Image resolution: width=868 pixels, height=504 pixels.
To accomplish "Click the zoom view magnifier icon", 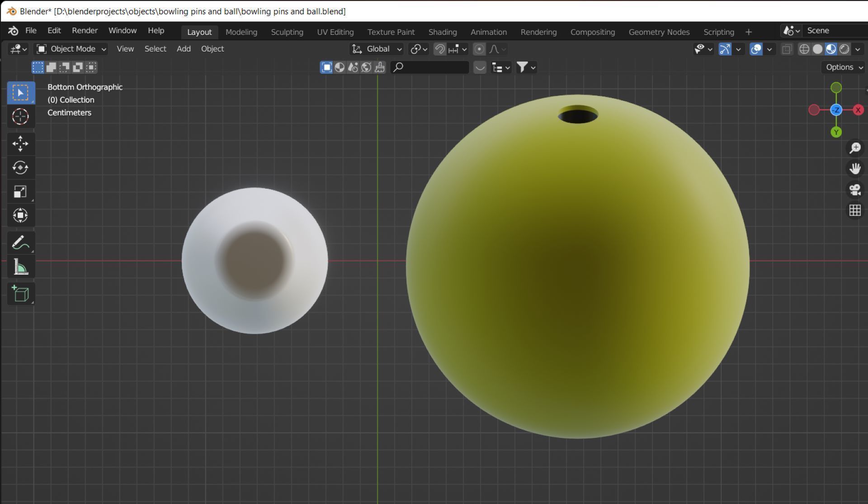I will [855, 148].
